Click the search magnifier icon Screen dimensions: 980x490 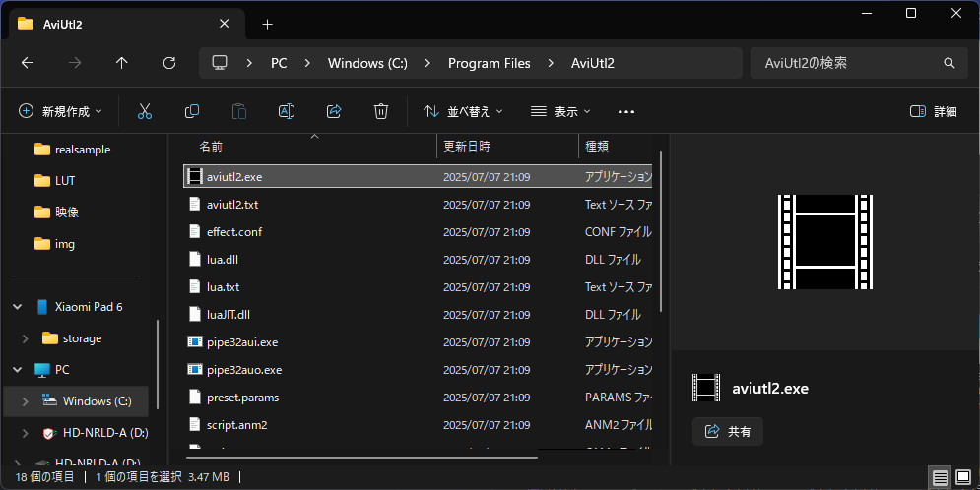click(x=949, y=63)
